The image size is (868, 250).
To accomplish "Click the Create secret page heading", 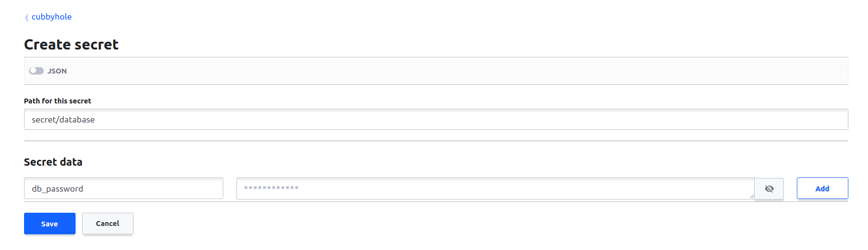I will (x=71, y=45).
